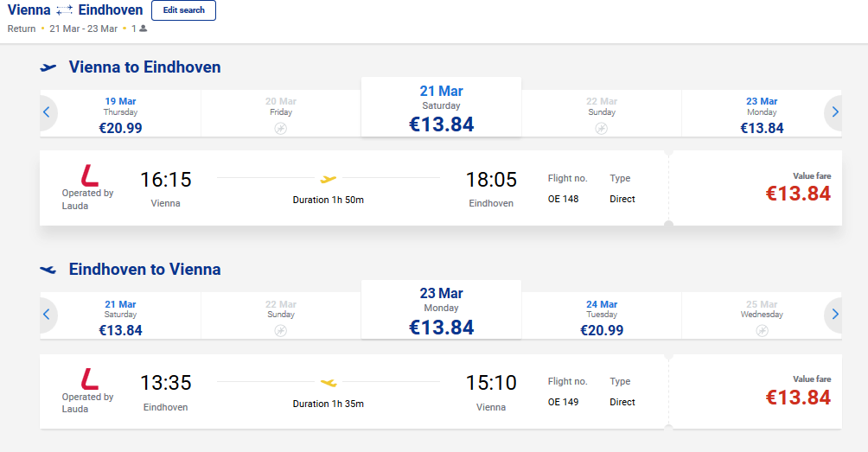The width and height of the screenshot is (868, 452).
Task: Click the passenger count person icon
Action: [144, 29]
